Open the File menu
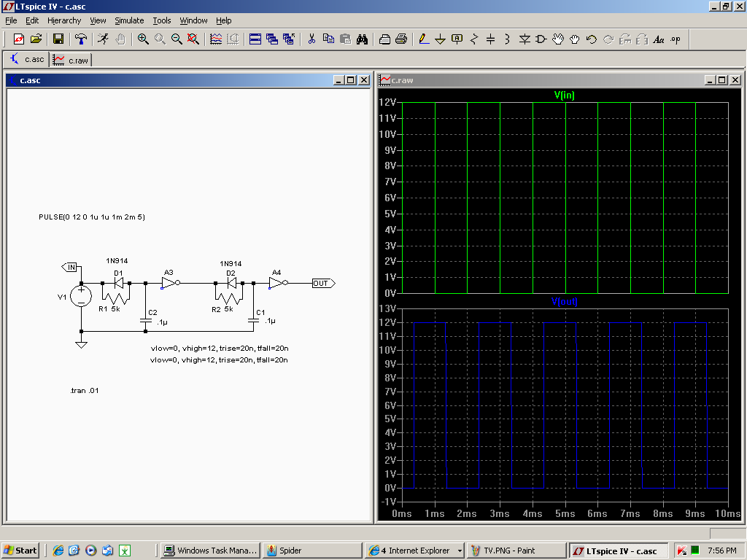This screenshot has height=560, width=747. pos(11,20)
